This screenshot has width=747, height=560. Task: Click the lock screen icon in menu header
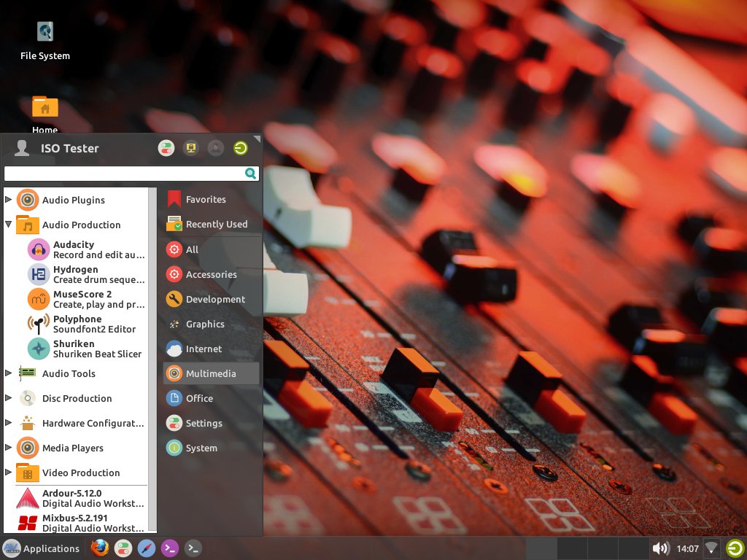click(191, 148)
